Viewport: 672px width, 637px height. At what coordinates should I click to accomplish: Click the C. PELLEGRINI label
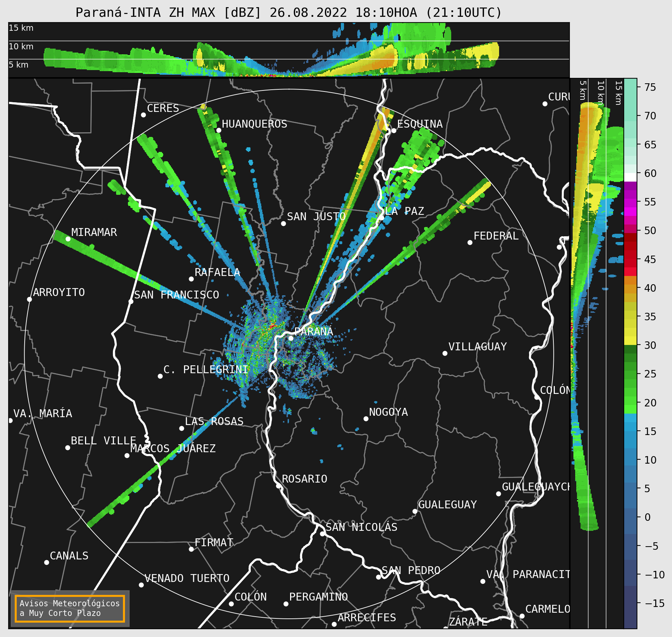pos(206,370)
